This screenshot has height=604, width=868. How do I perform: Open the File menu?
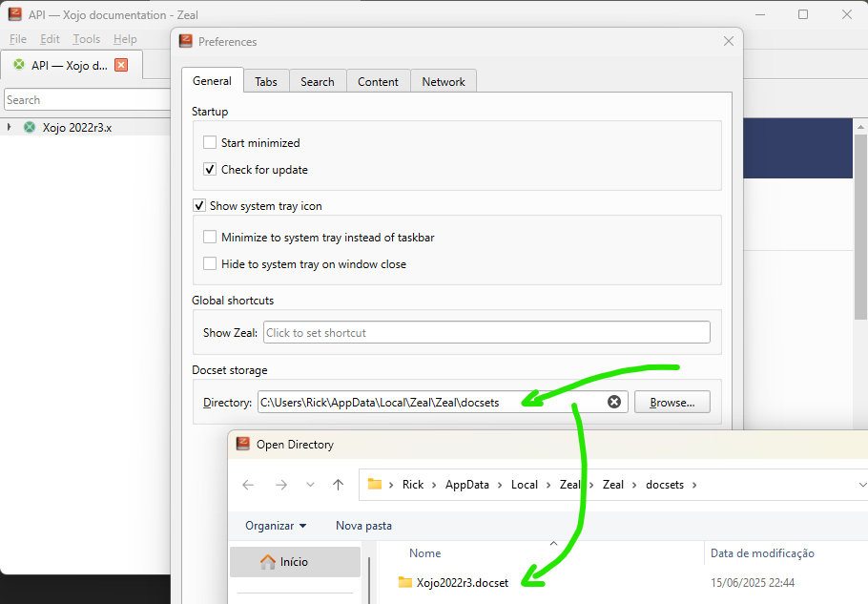tap(18, 39)
